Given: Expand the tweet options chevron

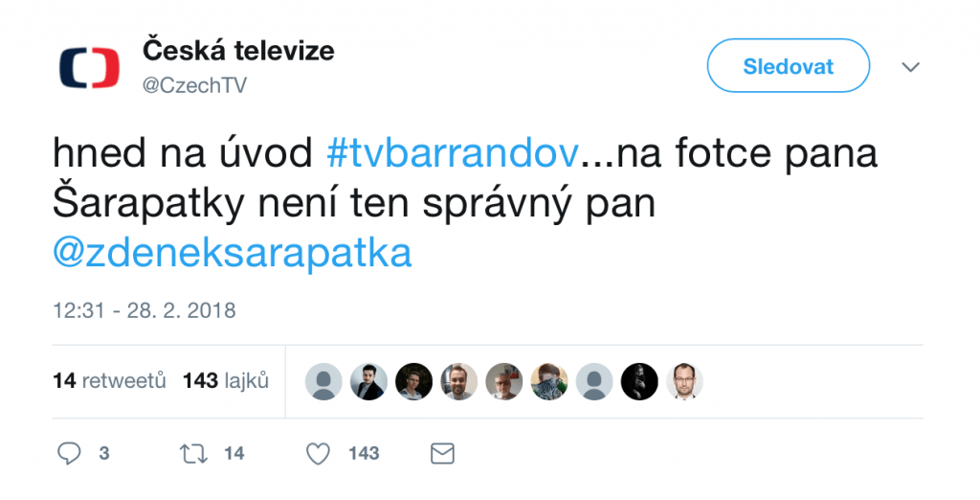Looking at the screenshot, I should [x=911, y=67].
